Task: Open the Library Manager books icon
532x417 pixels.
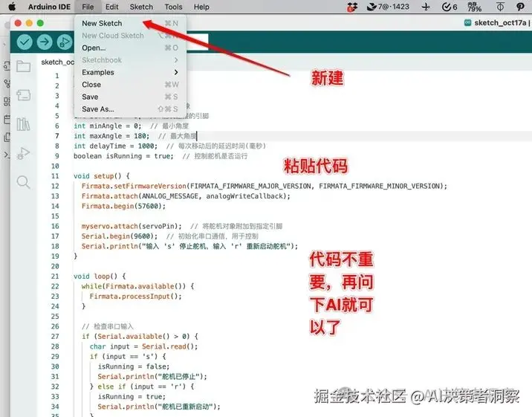Action: tap(24, 124)
